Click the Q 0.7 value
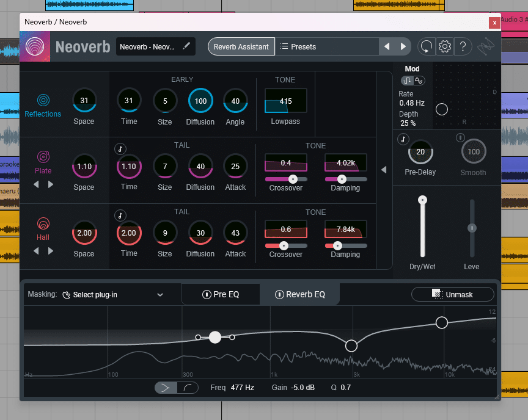The height and width of the screenshot is (420, 528). pos(345,388)
